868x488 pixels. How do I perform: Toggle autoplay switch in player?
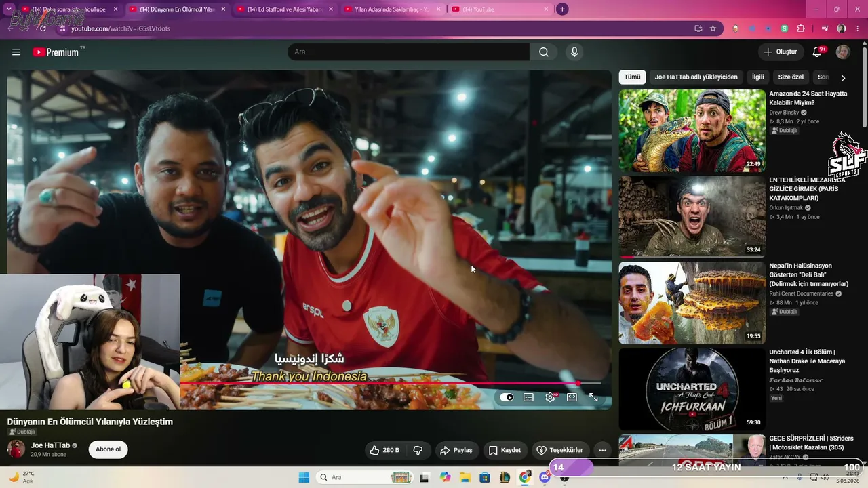(x=507, y=397)
